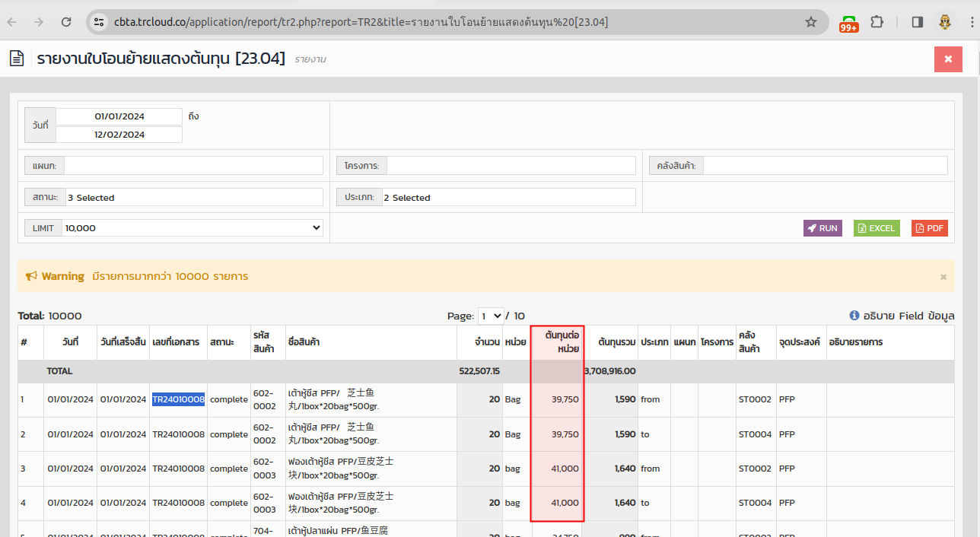Click product code 602-0002 in row 2
The image size is (980, 537).
pyautogui.click(x=266, y=434)
